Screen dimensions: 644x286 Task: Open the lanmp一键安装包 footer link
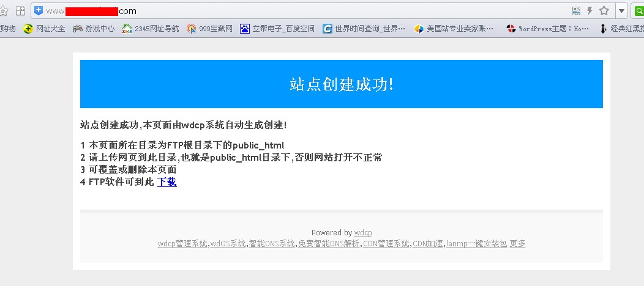click(x=476, y=243)
